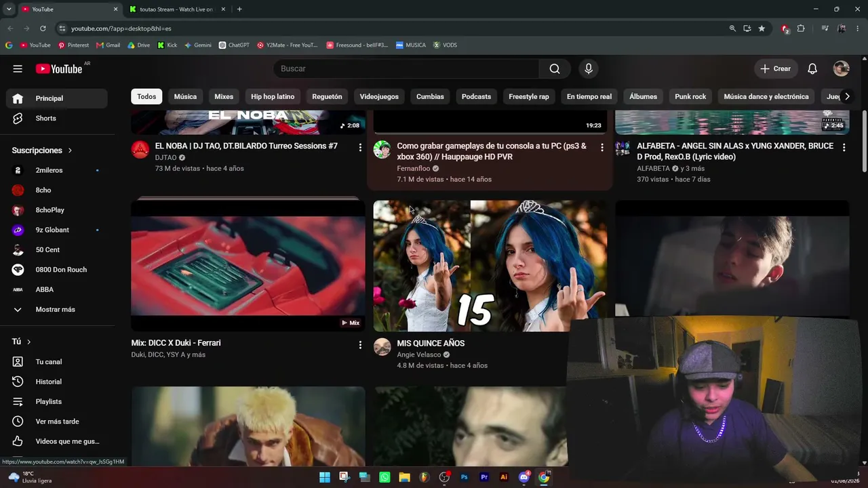
Task: Open 9z Globant subscription
Action: point(57,230)
